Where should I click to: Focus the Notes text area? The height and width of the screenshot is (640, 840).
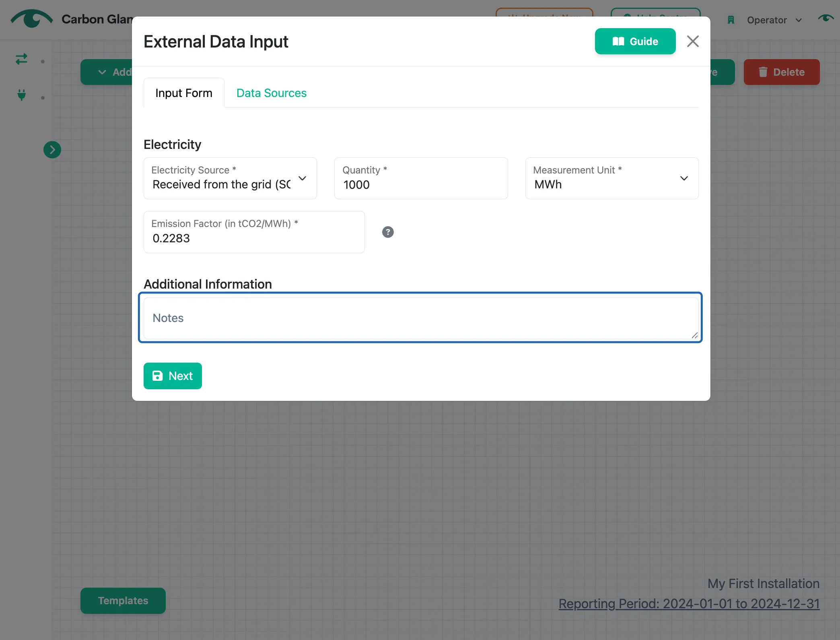pyautogui.click(x=421, y=318)
